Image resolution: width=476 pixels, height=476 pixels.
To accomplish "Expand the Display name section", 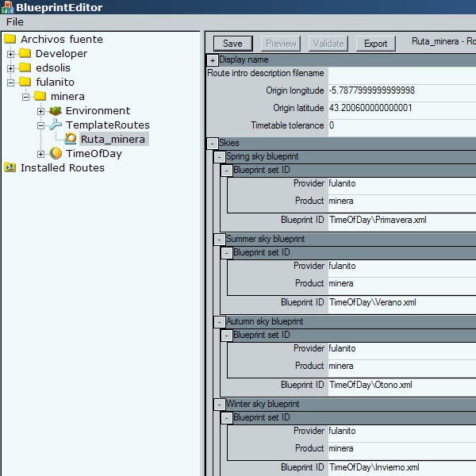I will pyautogui.click(x=213, y=60).
